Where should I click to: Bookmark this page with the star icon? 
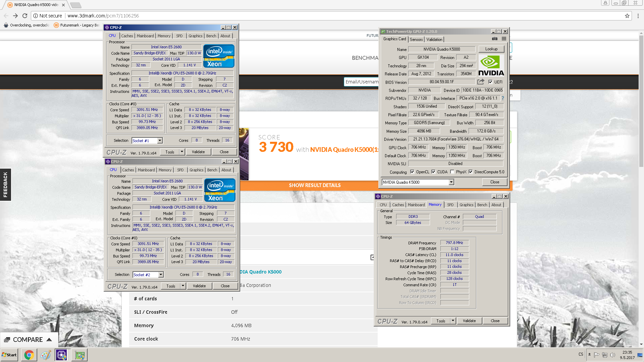tap(627, 16)
